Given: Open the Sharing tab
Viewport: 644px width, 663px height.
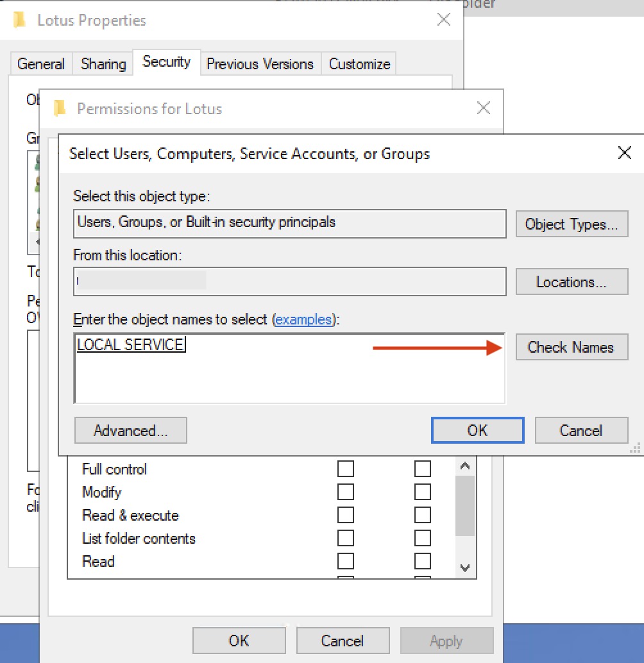Looking at the screenshot, I should pyautogui.click(x=103, y=63).
